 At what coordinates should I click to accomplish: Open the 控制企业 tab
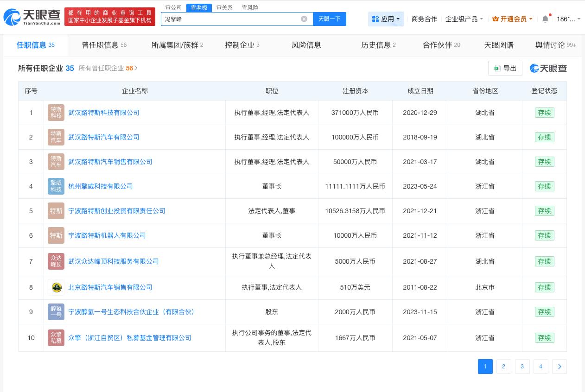[x=242, y=45]
